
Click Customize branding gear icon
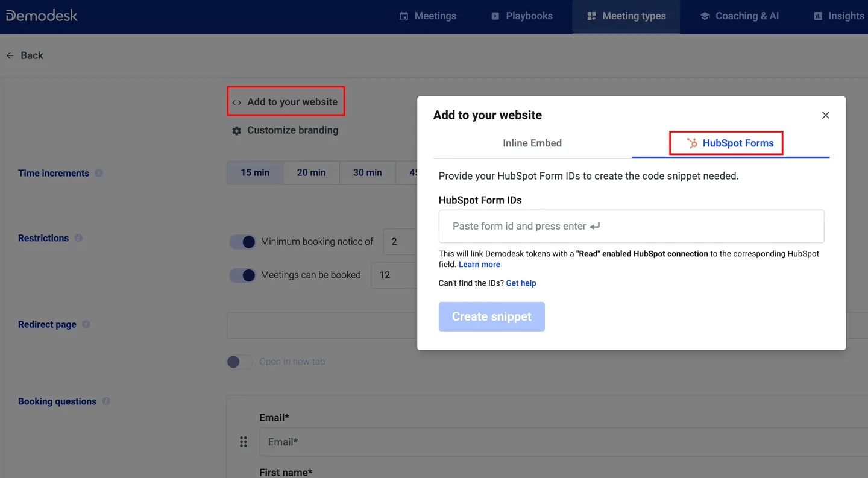pos(236,131)
